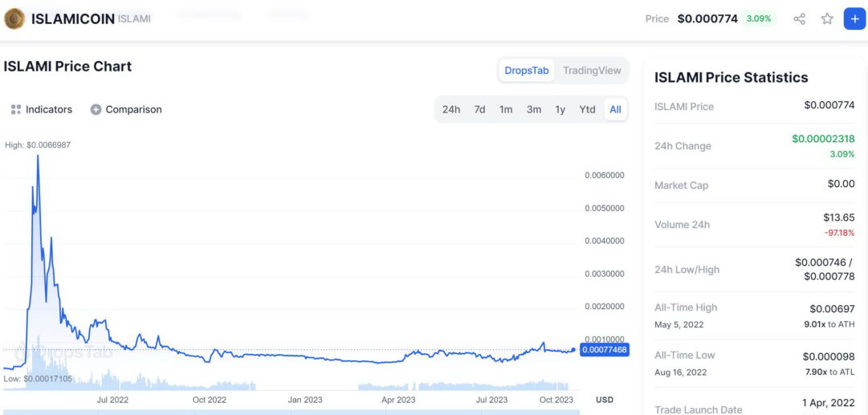This screenshot has width=868, height=415.
Task: Select the 1y time range
Action: [x=560, y=109]
